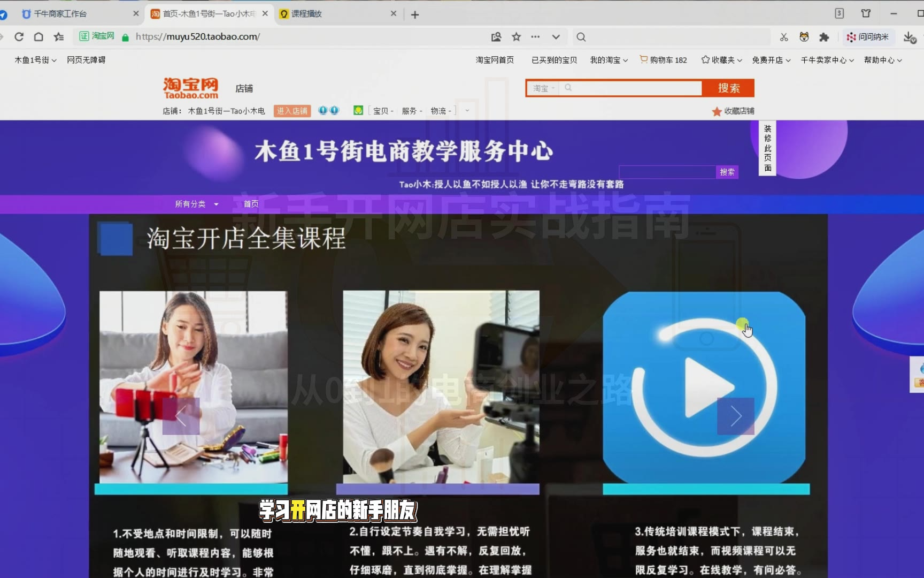The image size is (924, 578).
Task: Click the 装修此页面 vertical button
Action: pos(767,148)
